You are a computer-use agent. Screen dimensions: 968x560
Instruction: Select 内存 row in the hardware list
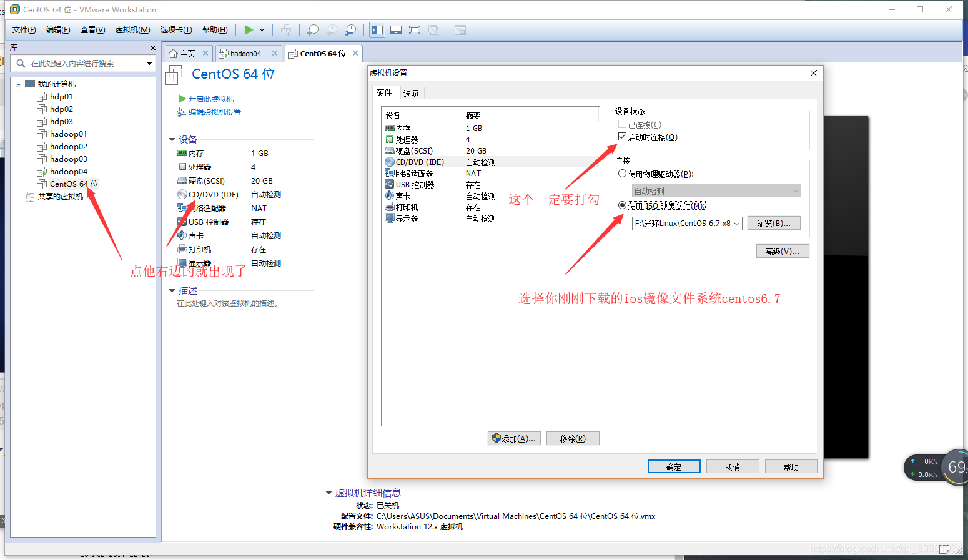(490, 128)
